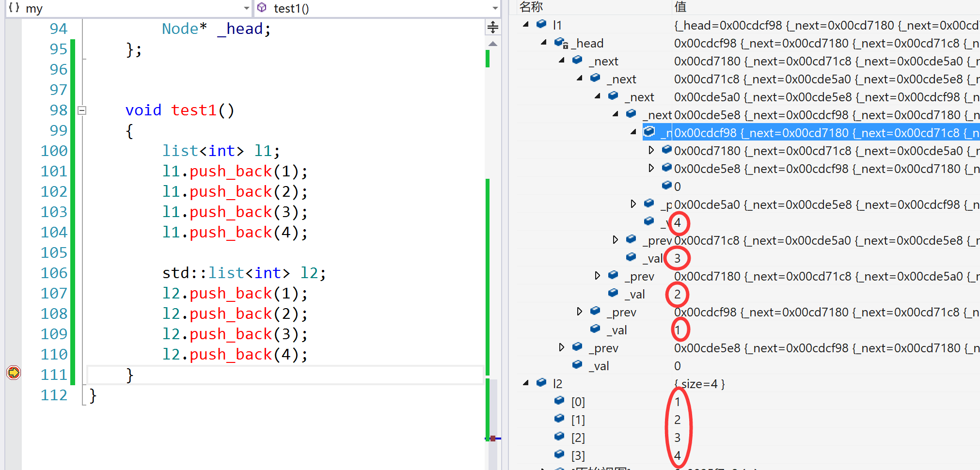Collapse the l2 watch tree node

click(526, 383)
